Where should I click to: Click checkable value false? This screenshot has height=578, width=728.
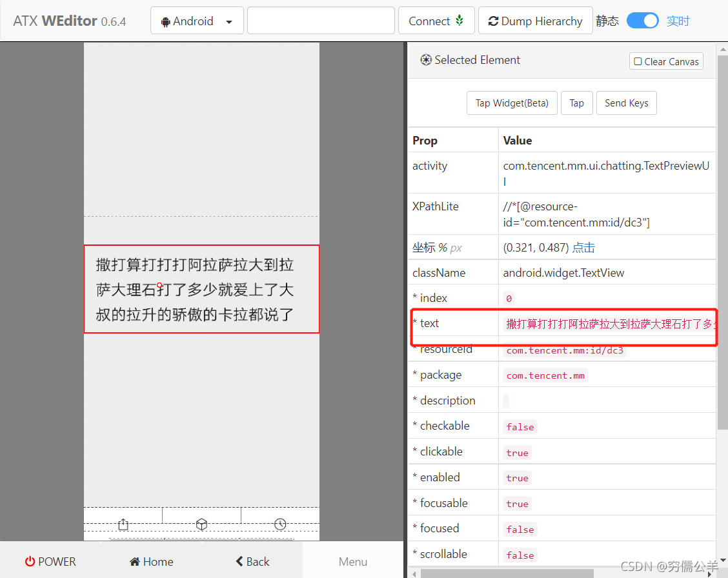click(x=520, y=427)
